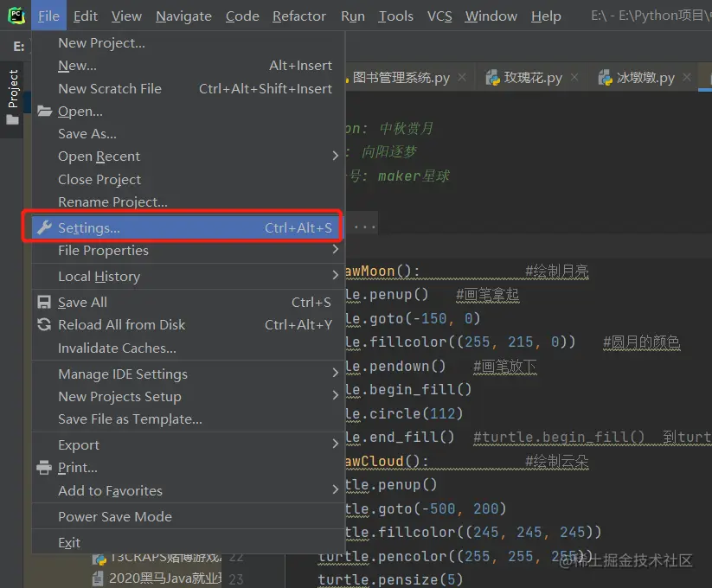Image resolution: width=712 pixels, height=588 pixels.
Task: Expand the Local History submenu
Action: pyautogui.click(x=188, y=277)
